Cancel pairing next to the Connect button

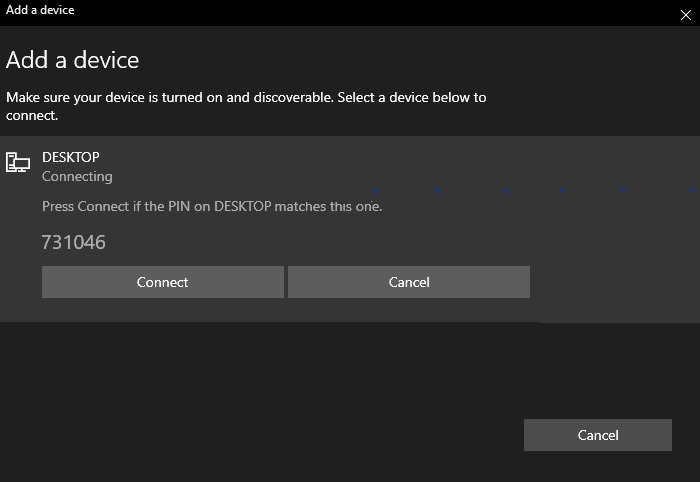click(x=408, y=282)
